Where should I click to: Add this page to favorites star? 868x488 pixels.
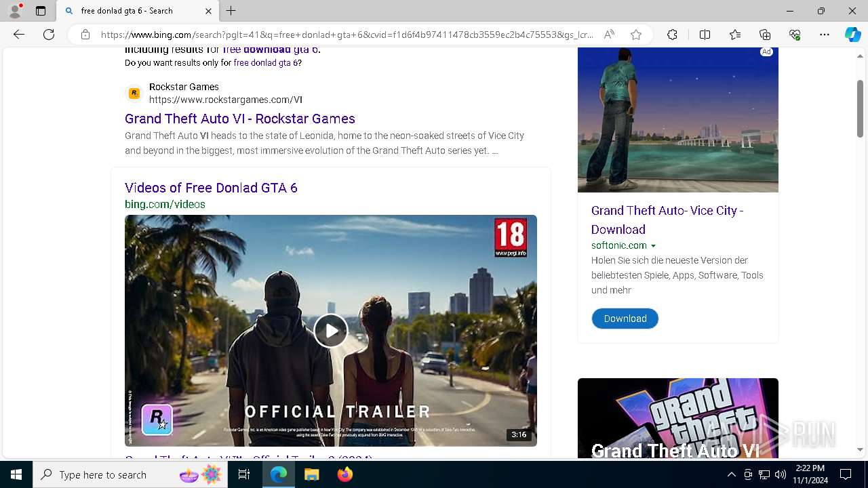click(636, 35)
